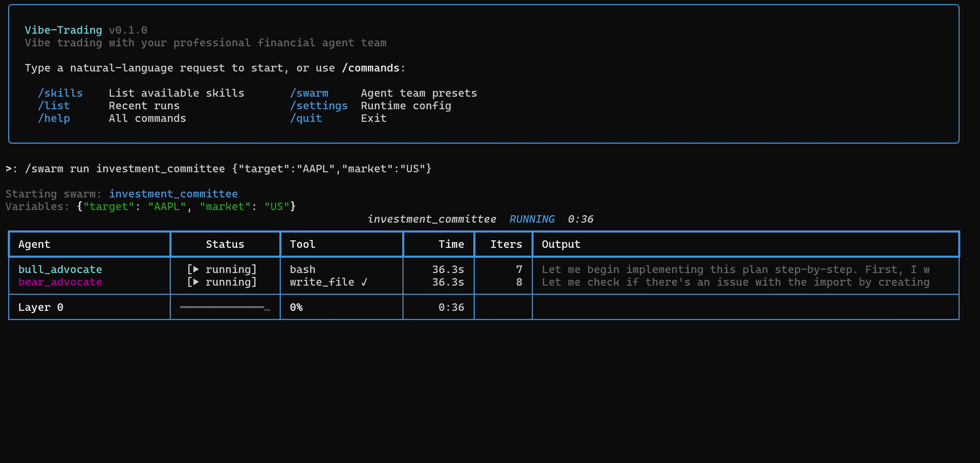Click the /skills command text
This screenshot has height=463, width=980.
coord(60,93)
